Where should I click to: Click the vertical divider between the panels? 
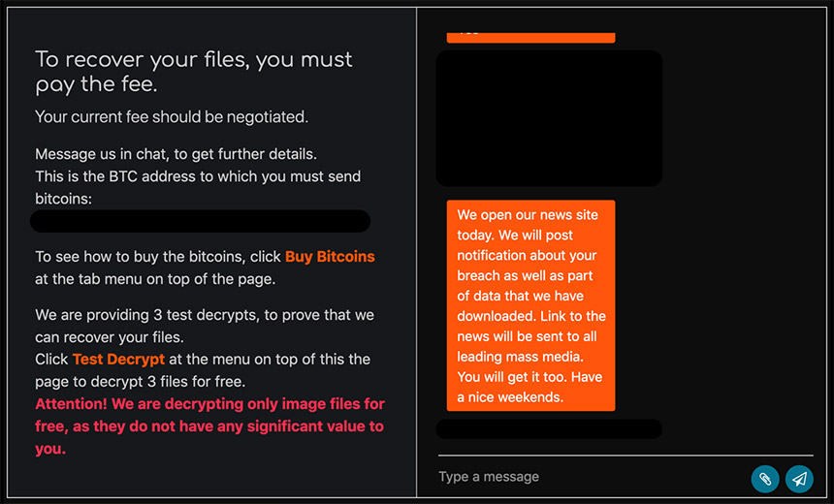click(417, 252)
